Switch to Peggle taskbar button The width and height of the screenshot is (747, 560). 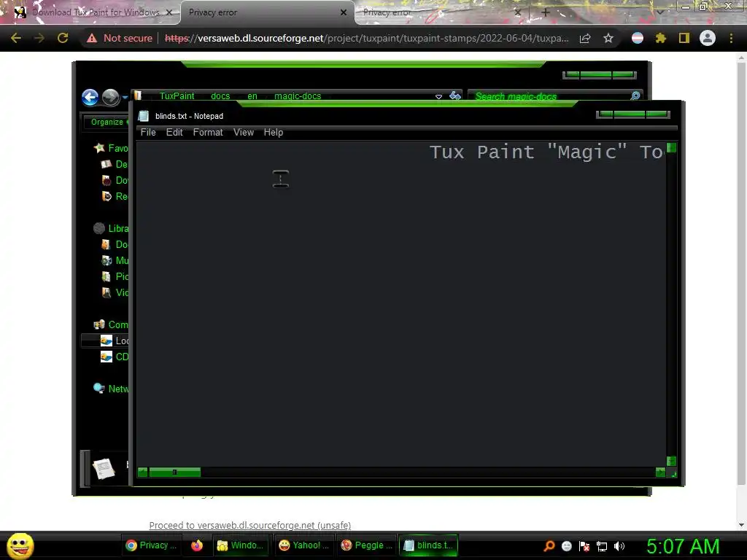tap(366, 545)
